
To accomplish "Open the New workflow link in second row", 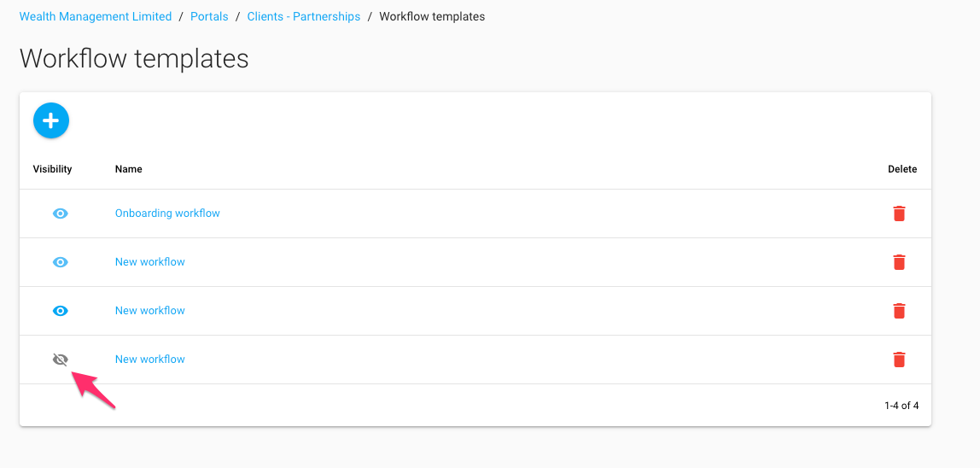I will click(x=150, y=262).
